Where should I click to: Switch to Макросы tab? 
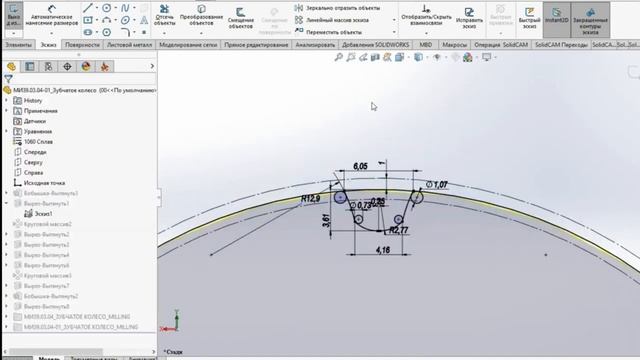(x=454, y=45)
